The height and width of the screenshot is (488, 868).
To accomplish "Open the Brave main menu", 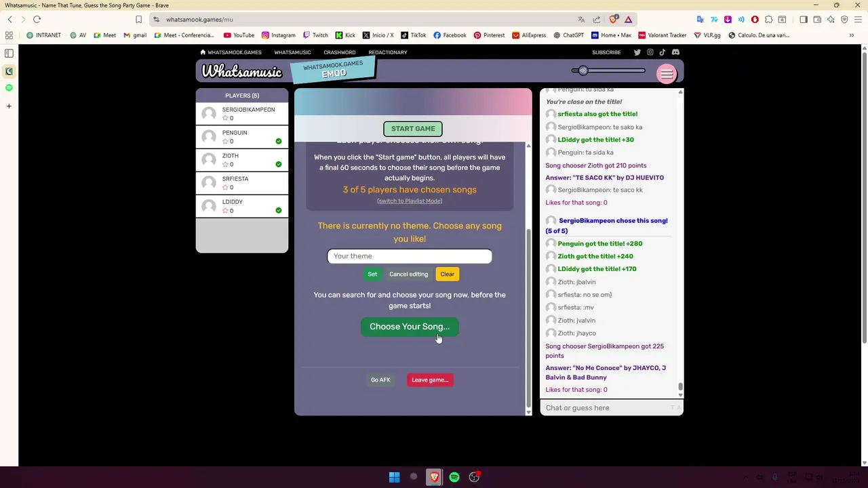I will pos(859,20).
